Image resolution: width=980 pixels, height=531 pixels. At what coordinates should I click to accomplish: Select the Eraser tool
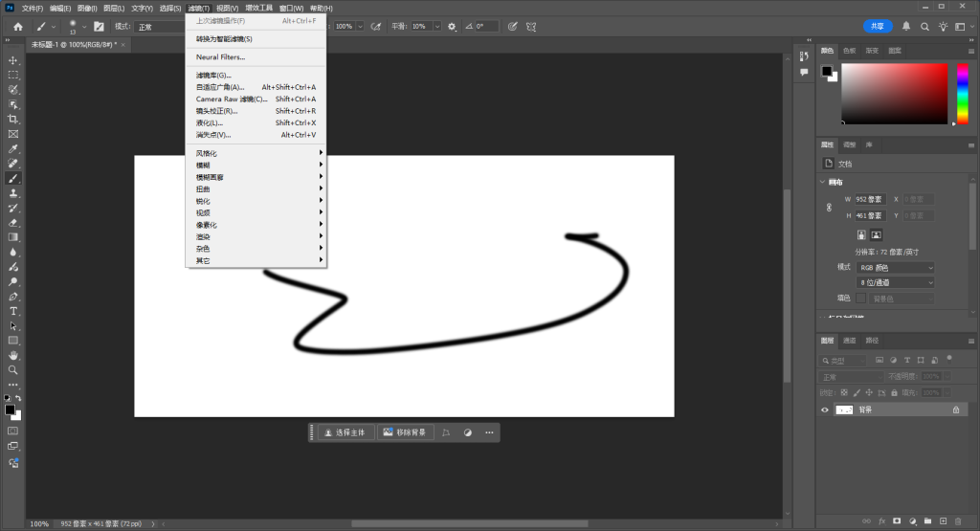click(13, 222)
